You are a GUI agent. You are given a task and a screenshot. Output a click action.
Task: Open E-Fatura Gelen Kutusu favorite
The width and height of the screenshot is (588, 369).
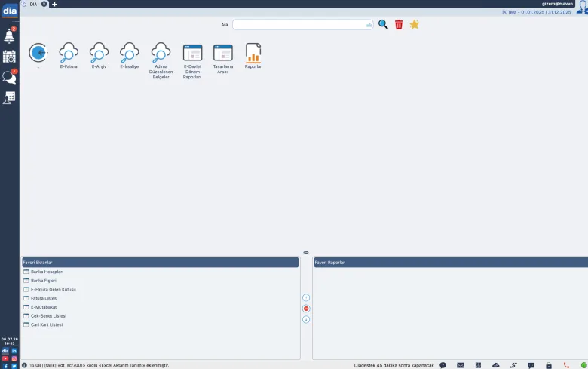(54, 290)
